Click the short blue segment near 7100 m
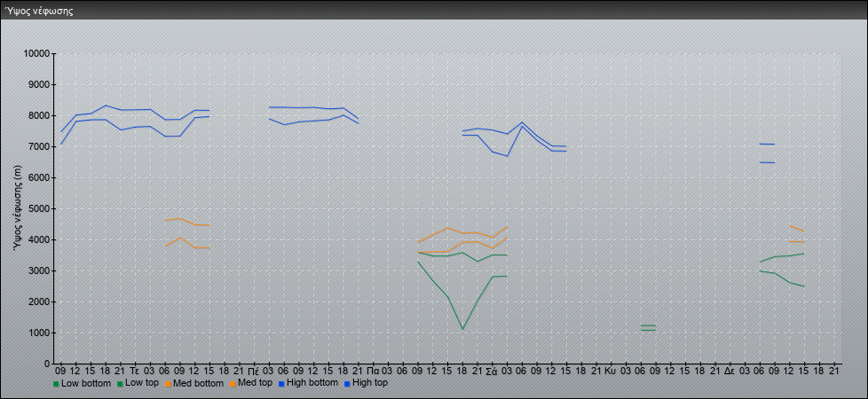This screenshot has height=399, width=868. pos(767,144)
